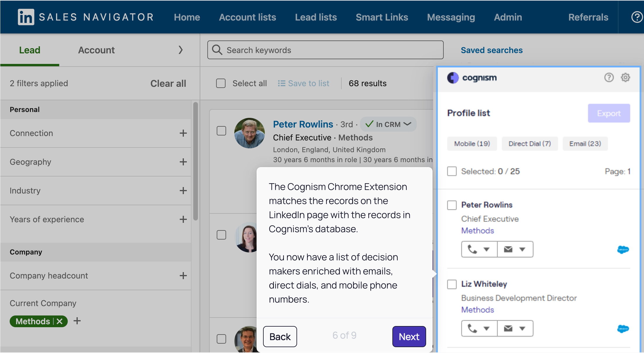Screen dimensions: 644x353
Task: Expand the email dropdown for Liz Whiteley
Action: point(522,328)
